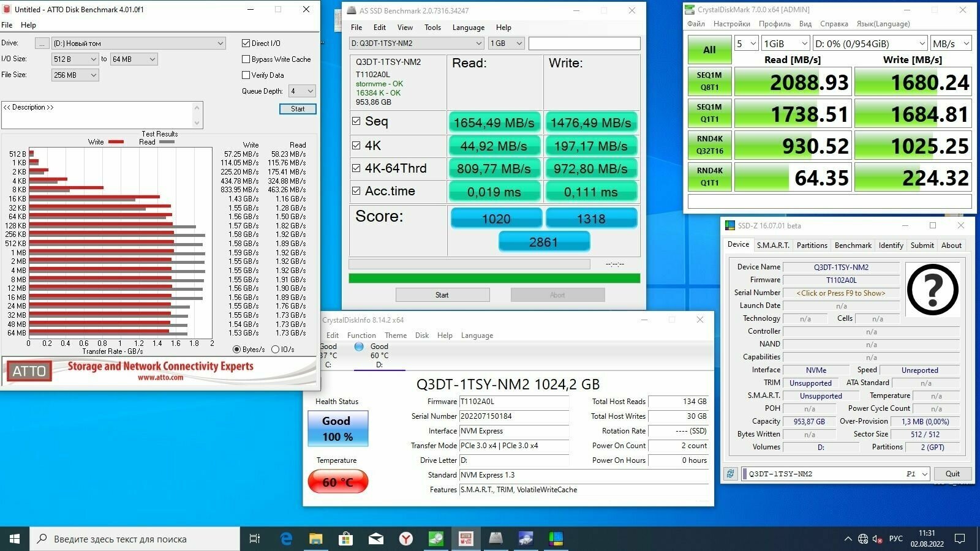The height and width of the screenshot is (551, 980).
Task: Click the CrystalDiskMark title bar icon
Action: pyautogui.click(x=690, y=10)
